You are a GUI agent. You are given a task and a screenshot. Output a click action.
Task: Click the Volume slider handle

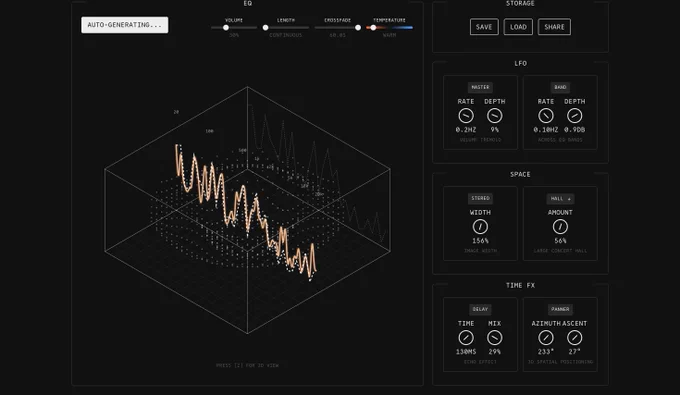[x=226, y=28]
